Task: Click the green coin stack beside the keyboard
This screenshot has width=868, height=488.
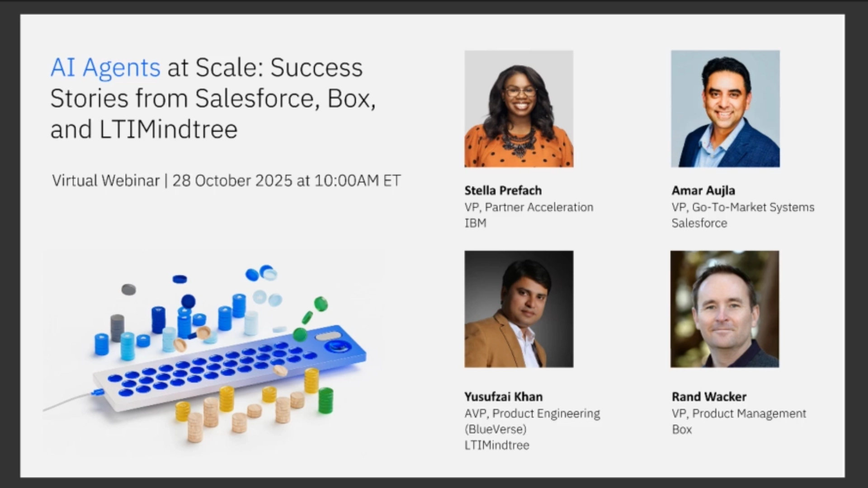Action: (x=325, y=400)
